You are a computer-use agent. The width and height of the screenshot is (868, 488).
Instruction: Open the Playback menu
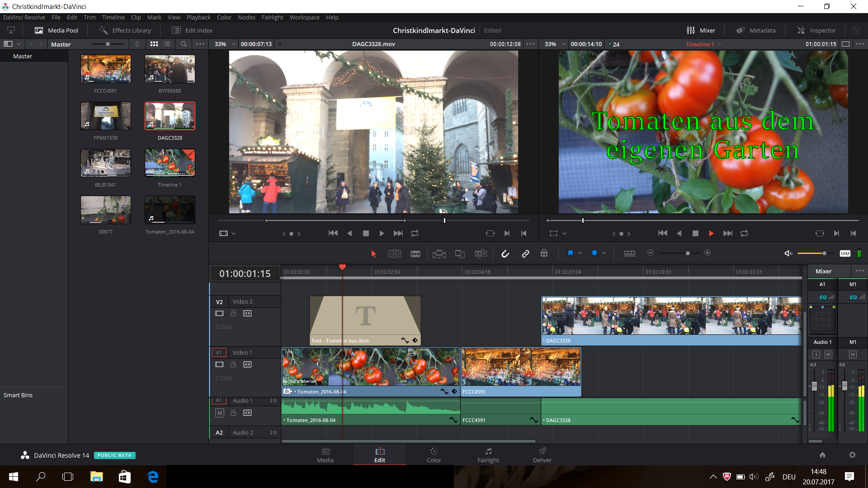(x=198, y=17)
